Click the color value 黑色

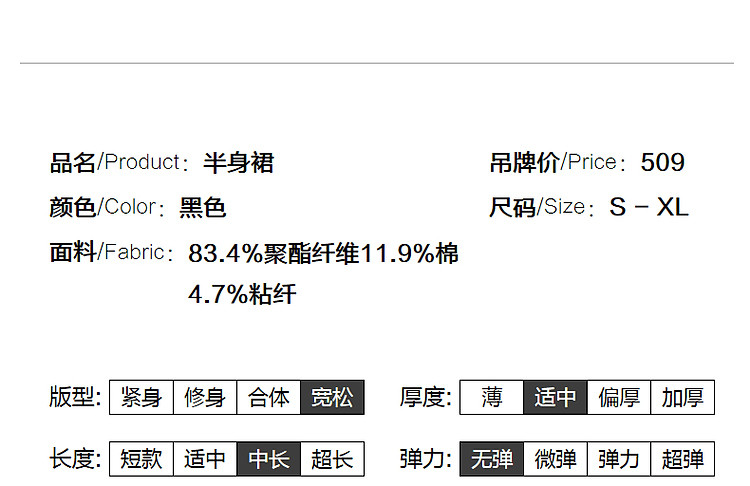(202, 208)
